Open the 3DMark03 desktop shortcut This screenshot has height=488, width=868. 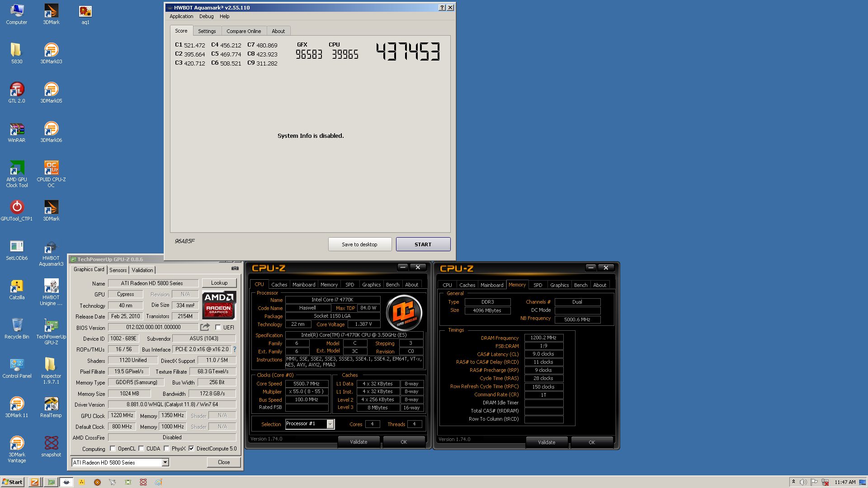51,53
